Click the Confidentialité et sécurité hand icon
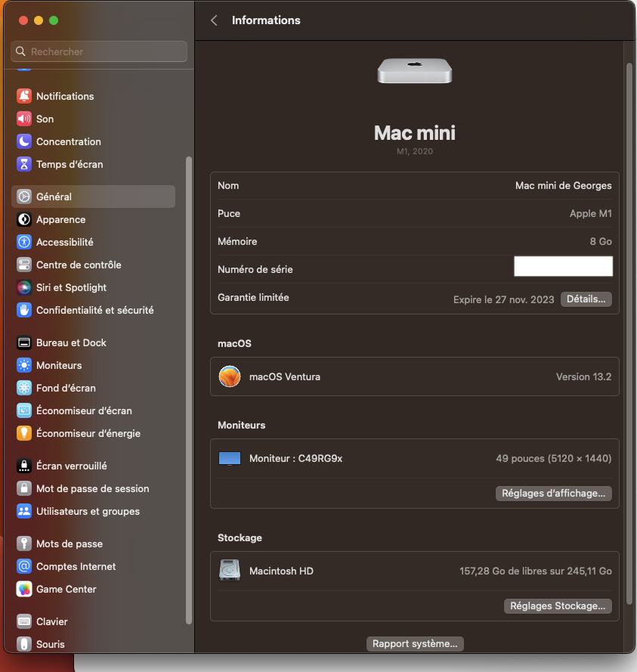This screenshot has width=637, height=672. (24, 310)
